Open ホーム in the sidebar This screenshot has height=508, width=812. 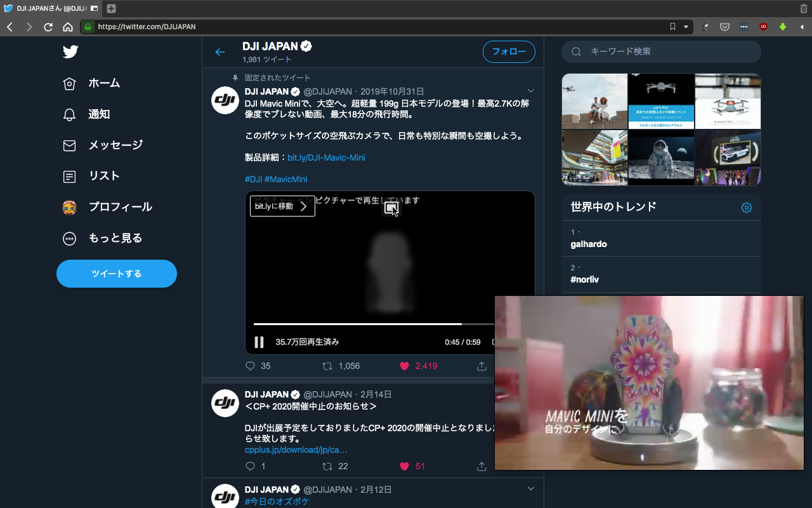tap(91, 83)
